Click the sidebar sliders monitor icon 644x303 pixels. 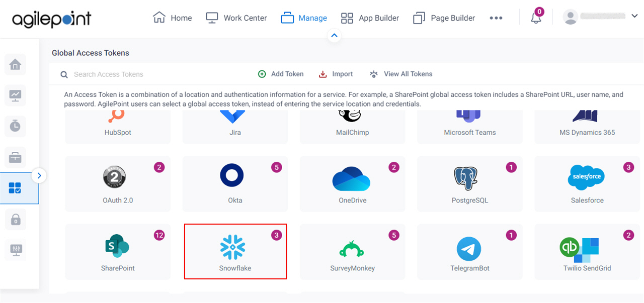[x=15, y=250]
